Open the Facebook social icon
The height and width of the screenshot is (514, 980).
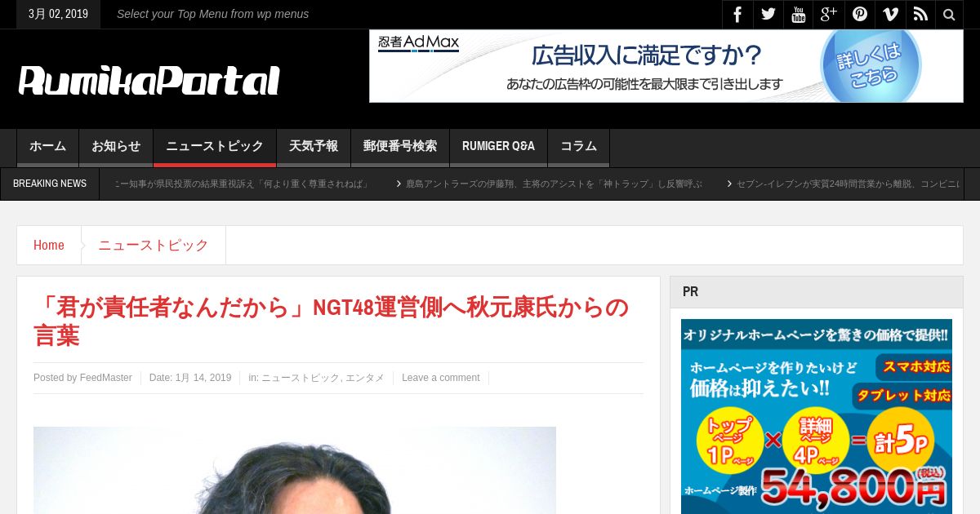(x=737, y=14)
